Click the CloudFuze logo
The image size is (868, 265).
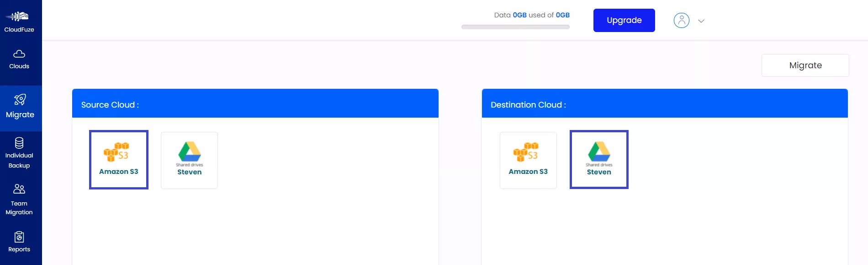click(x=19, y=22)
